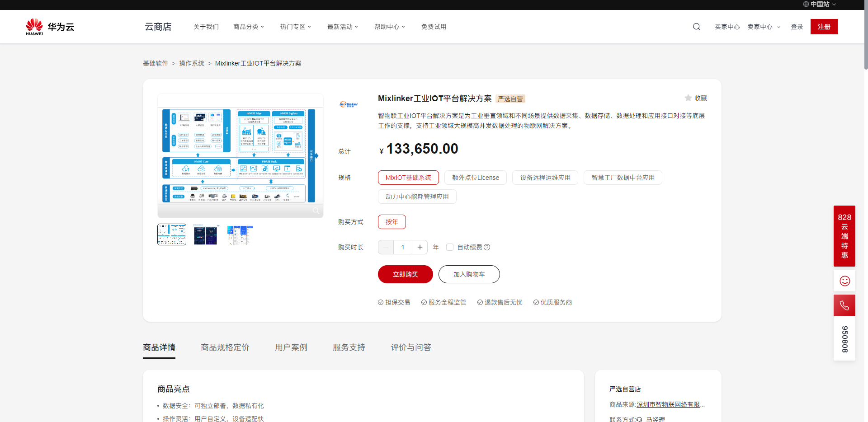Screen dimensions: 868x422
Task: Click the smiley feedback icon
Action: click(844, 281)
